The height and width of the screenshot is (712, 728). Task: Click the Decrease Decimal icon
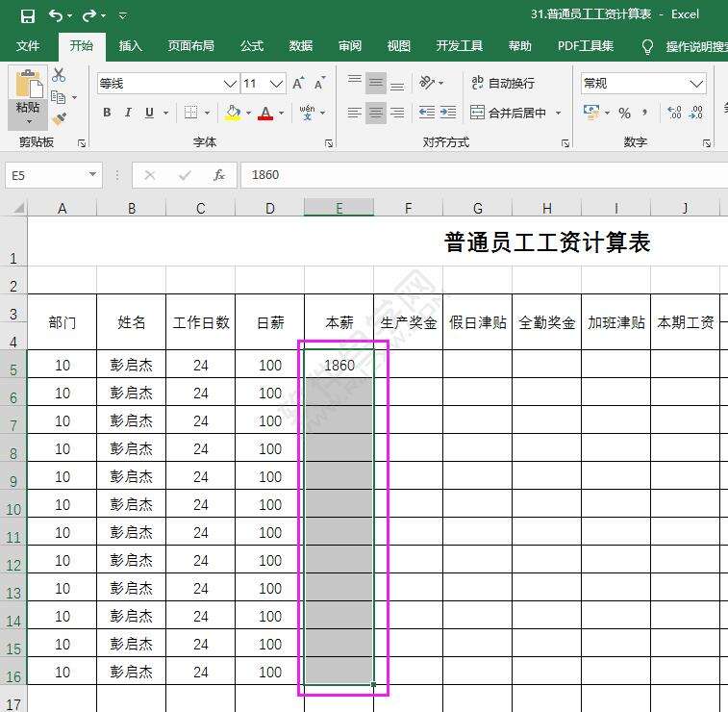pos(695,113)
